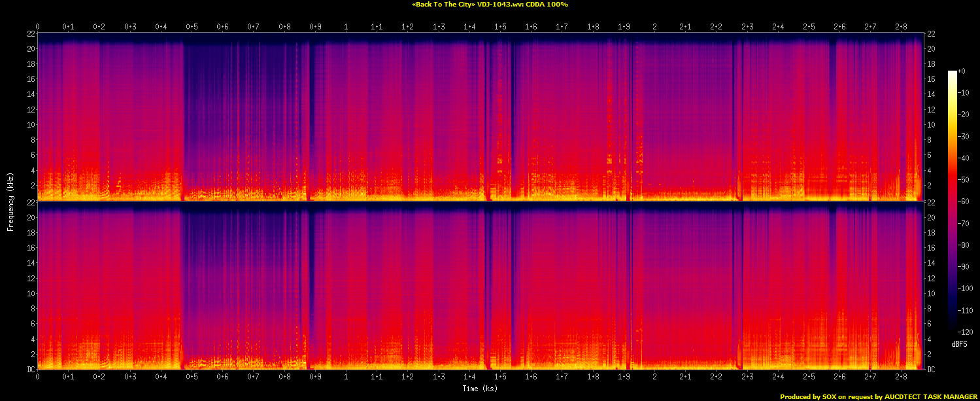Click the -120 label on the dBFS scale
980x401 pixels.
pos(964,332)
